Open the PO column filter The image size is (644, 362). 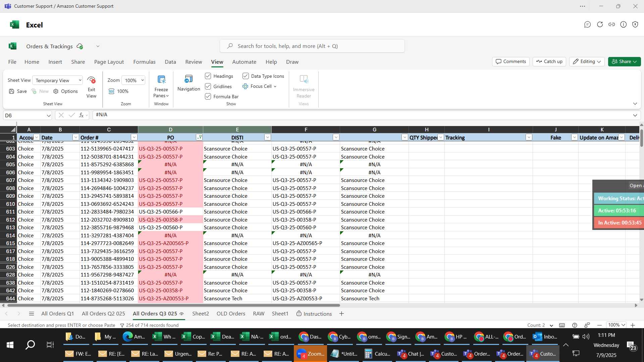pyautogui.click(x=199, y=137)
